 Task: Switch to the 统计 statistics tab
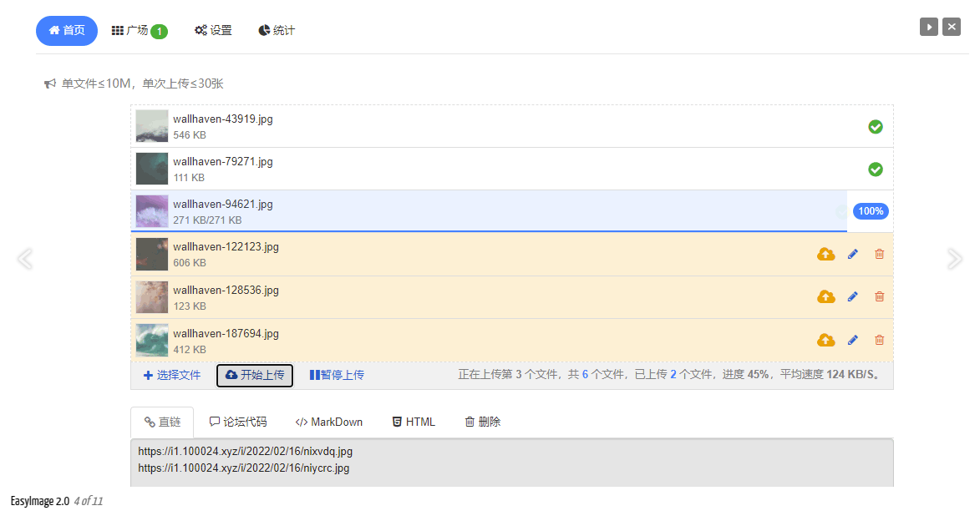click(x=277, y=31)
